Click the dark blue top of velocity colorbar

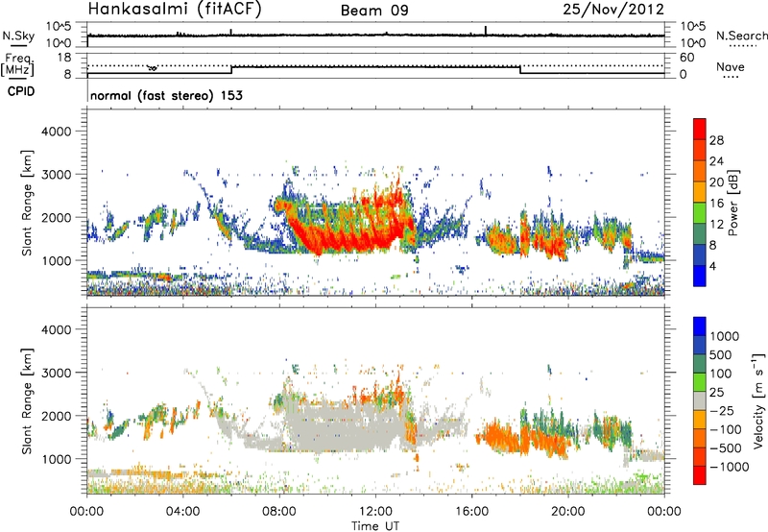tap(700, 326)
